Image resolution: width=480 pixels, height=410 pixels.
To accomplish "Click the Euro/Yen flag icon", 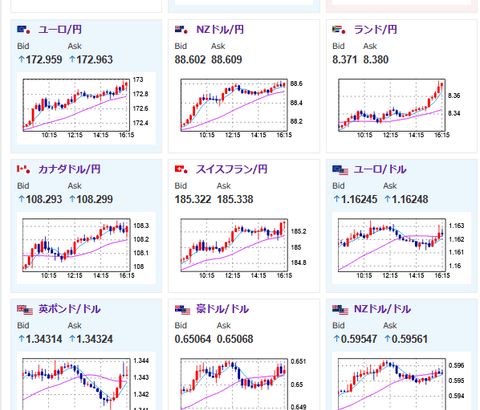I will (x=24, y=30).
